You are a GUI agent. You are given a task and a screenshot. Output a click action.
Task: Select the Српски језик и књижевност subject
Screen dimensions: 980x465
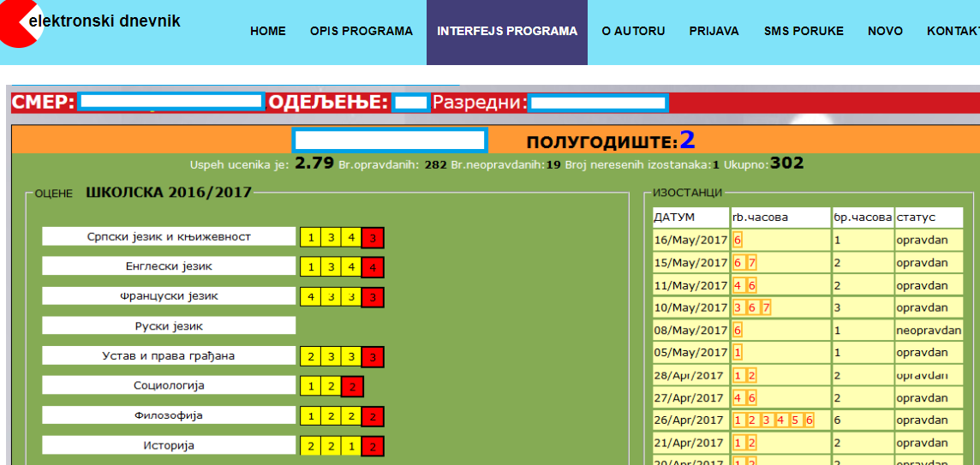point(169,236)
